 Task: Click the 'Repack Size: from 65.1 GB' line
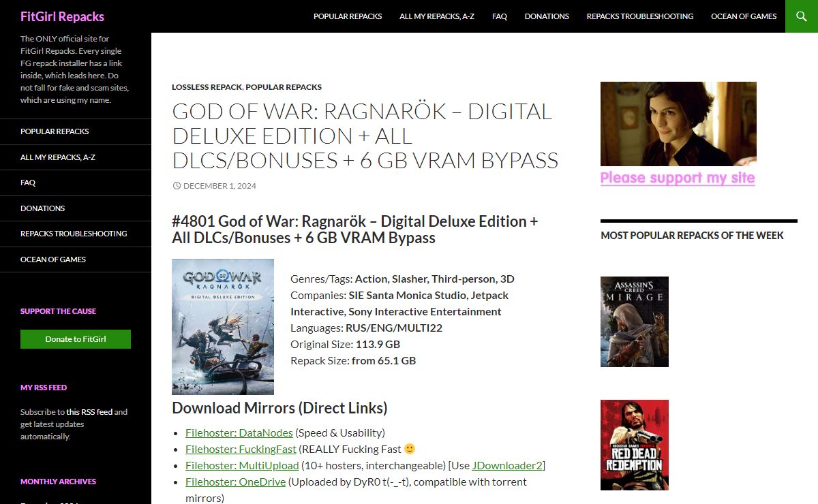[353, 360]
